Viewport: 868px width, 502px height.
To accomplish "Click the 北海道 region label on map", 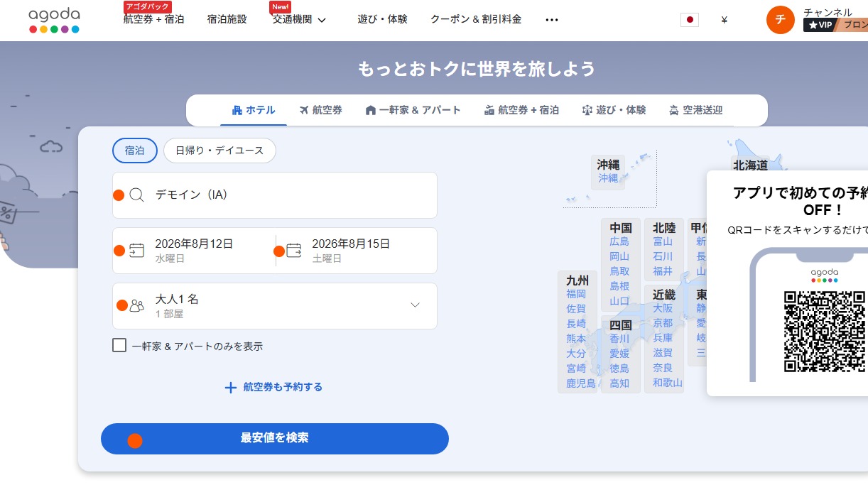I will click(751, 165).
